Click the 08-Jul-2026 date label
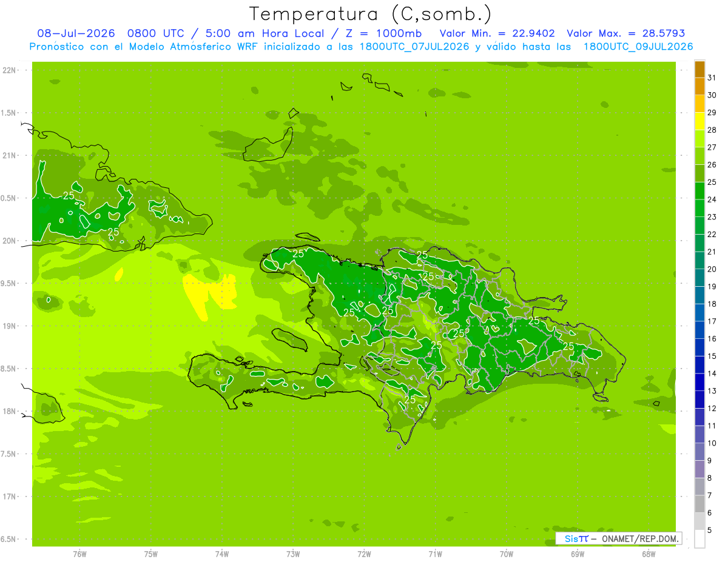The image size is (728, 562). [76, 33]
